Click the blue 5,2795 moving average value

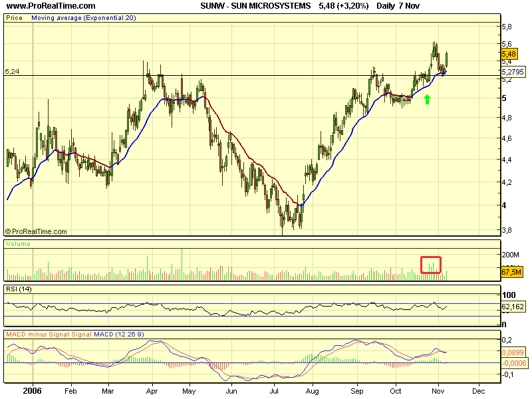(513, 72)
